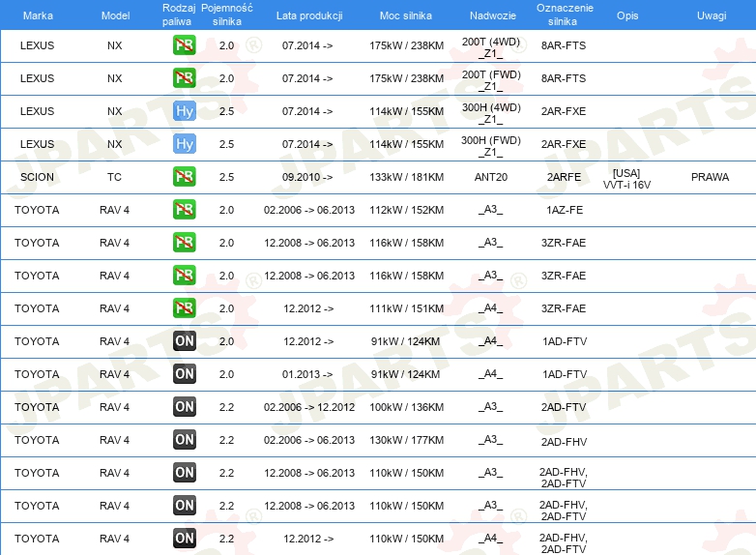Image resolution: width=756 pixels, height=555 pixels.
Task: Select the Hy hybrid icon in the 300H (FWD) row
Action: 185,144
